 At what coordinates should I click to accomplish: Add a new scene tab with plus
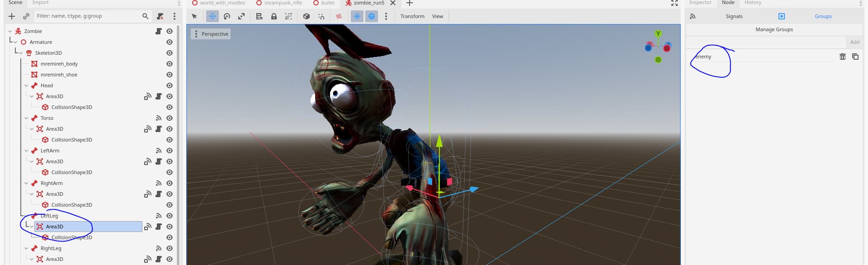pyautogui.click(x=410, y=3)
